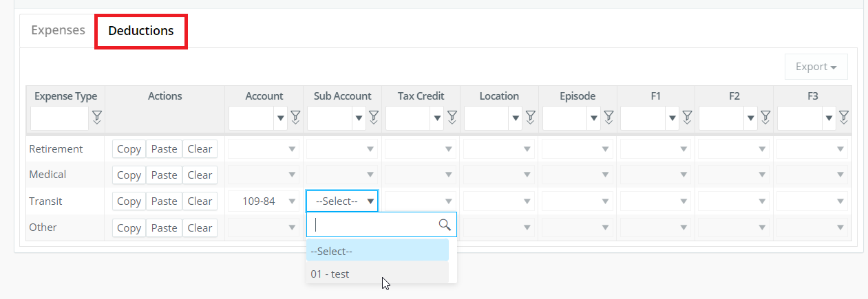The height and width of the screenshot is (299, 868).
Task: Click the Expense Type filter funnel icon
Action: point(96,118)
